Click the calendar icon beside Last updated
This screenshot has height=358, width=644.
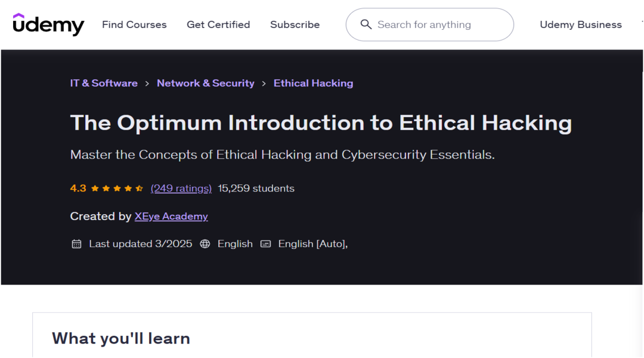pyautogui.click(x=76, y=244)
